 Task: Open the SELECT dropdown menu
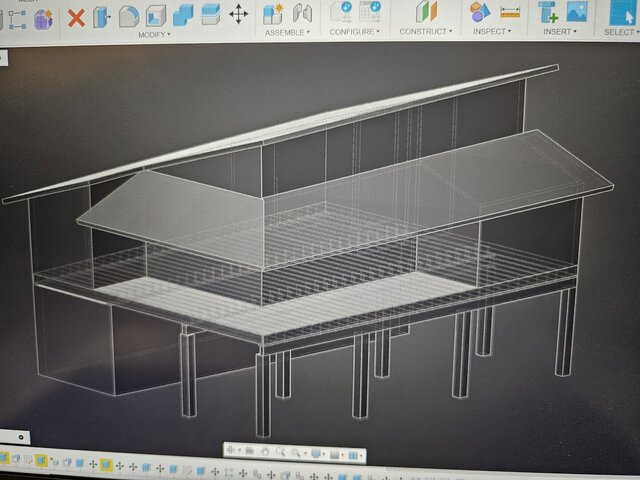click(x=622, y=33)
